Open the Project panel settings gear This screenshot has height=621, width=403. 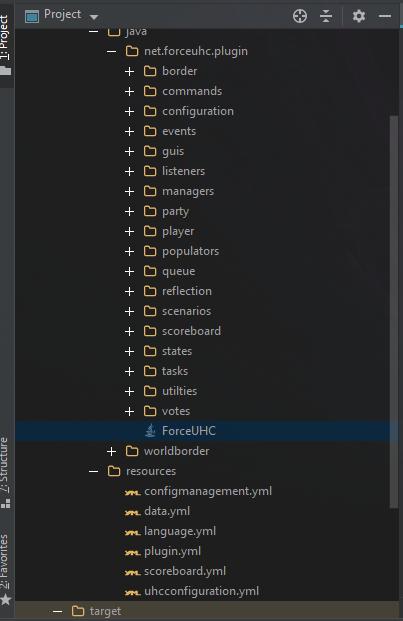359,16
